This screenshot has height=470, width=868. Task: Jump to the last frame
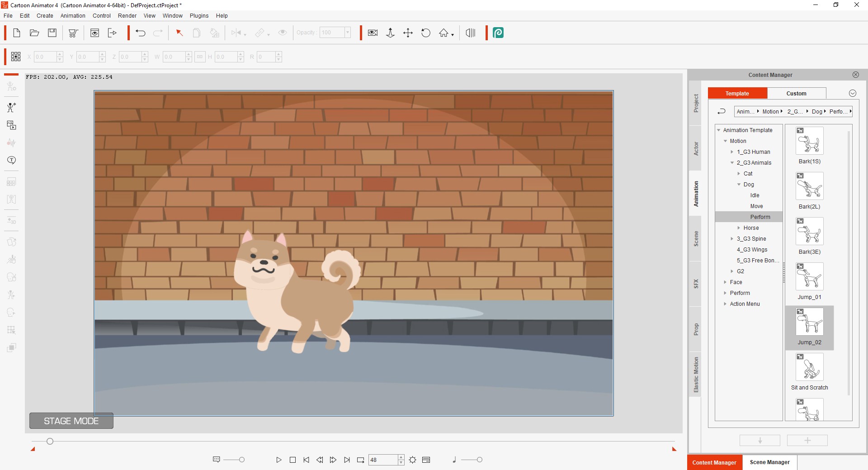(347, 460)
